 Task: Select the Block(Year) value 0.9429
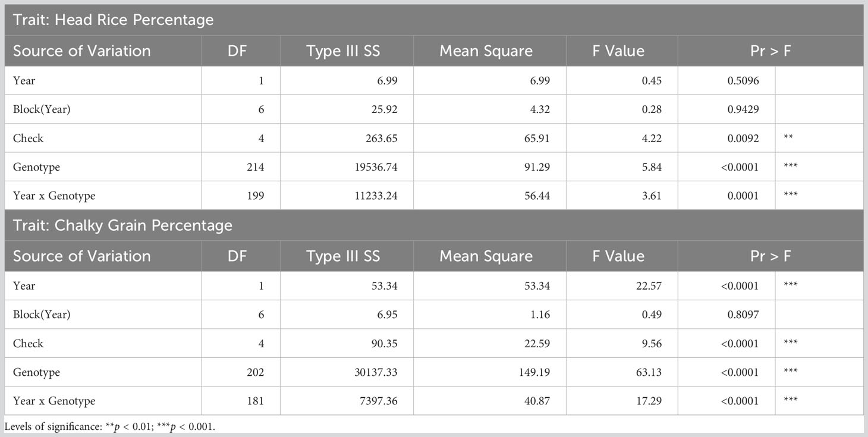pyautogui.click(x=743, y=109)
